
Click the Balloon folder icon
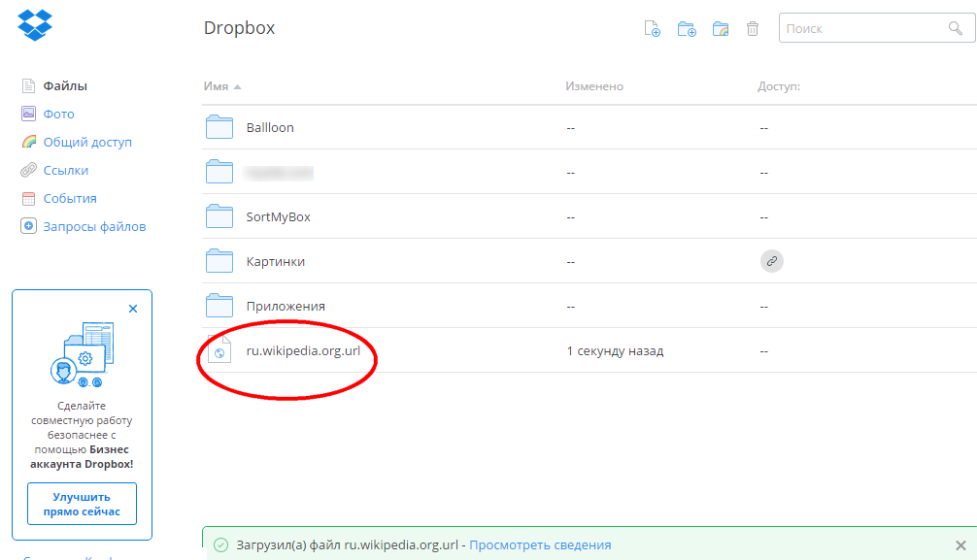(x=219, y=127)
